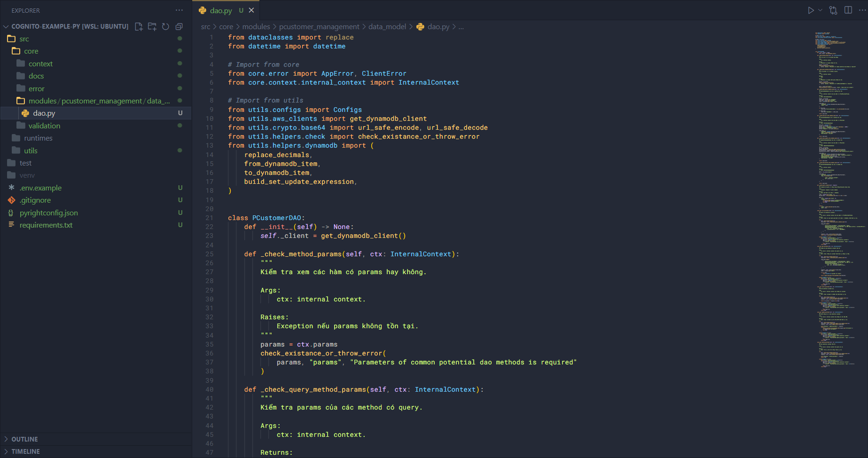Image resolution: width=868 pixels, height=458 pixels.
Task: Expand the utils folder
Action: tap(31, 150)
